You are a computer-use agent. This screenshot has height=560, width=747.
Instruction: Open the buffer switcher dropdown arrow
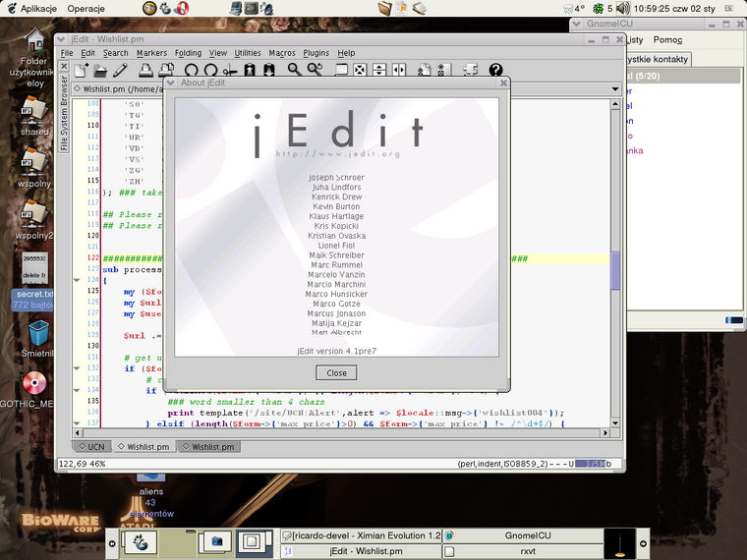pos(615,89)
